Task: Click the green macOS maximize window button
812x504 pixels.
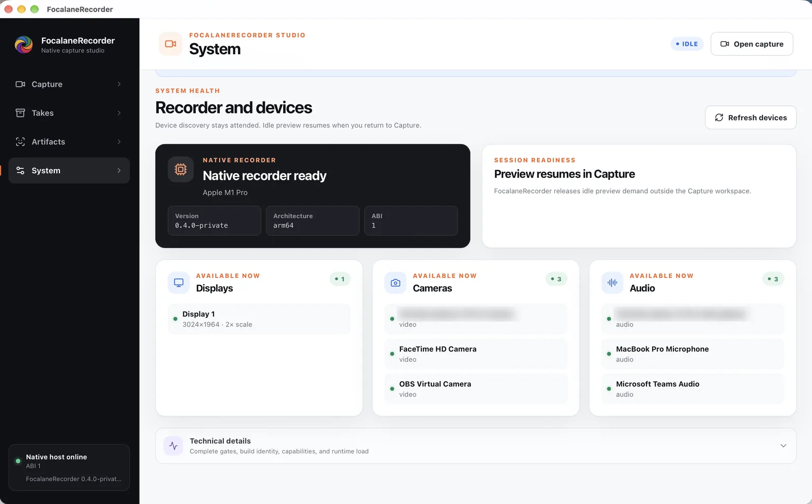Action: click(x=35, y=9)
